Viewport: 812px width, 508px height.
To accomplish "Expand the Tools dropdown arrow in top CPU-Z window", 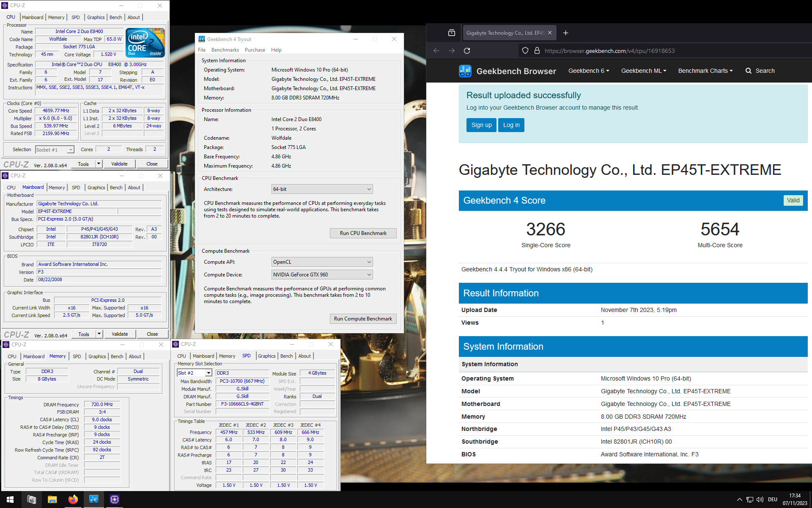I will [x=99, y=164].
